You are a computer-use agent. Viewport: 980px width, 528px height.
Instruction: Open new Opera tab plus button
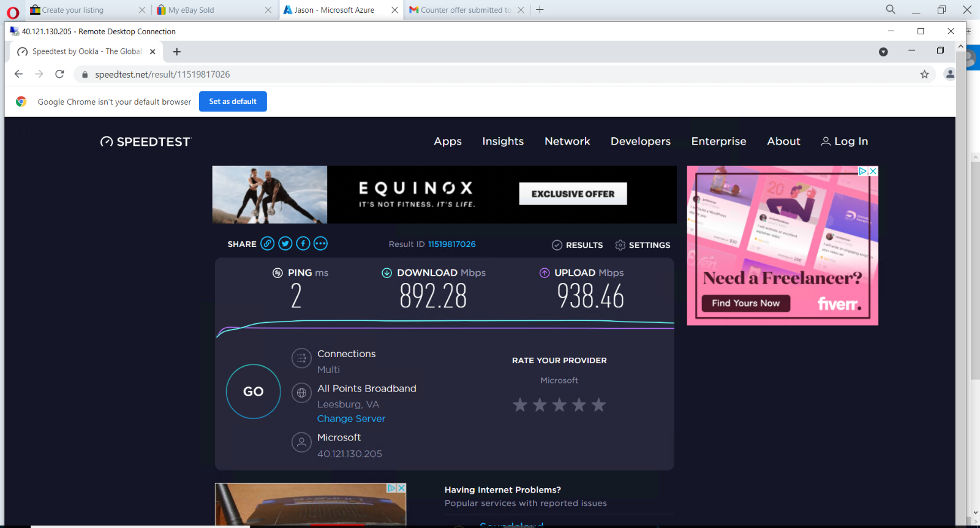[540, 10]
